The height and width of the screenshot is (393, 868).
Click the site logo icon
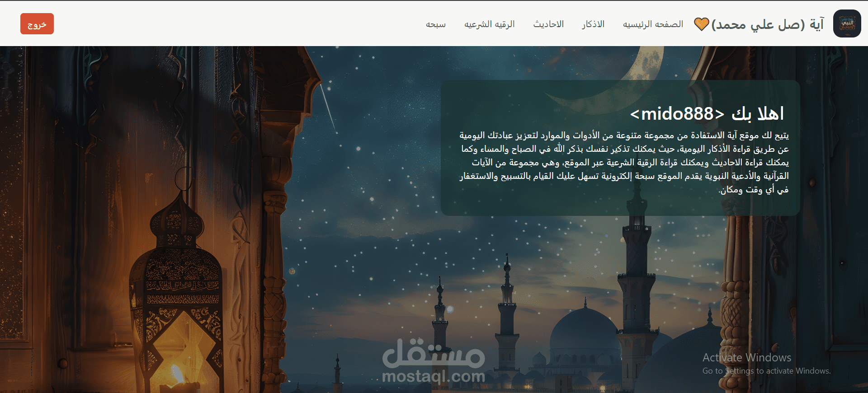coord(847,23)
